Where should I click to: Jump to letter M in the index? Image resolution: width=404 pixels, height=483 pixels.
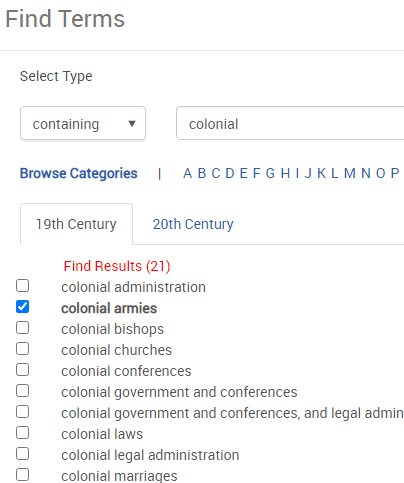click(350, 173)
